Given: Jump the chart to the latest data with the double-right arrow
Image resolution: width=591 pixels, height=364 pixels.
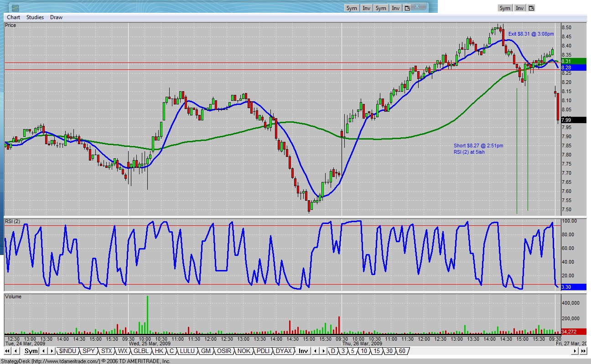Looking at the screenshot, I should [x=583, y=351].
